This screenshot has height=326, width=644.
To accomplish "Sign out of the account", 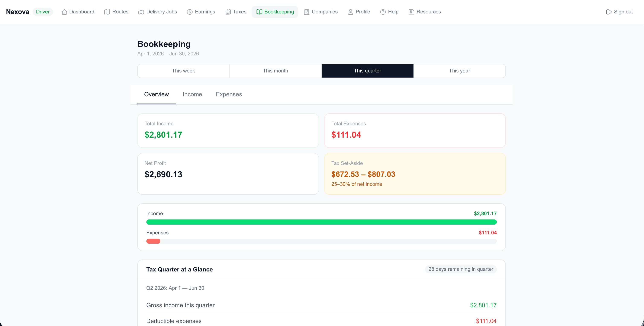I will (619, 12).
